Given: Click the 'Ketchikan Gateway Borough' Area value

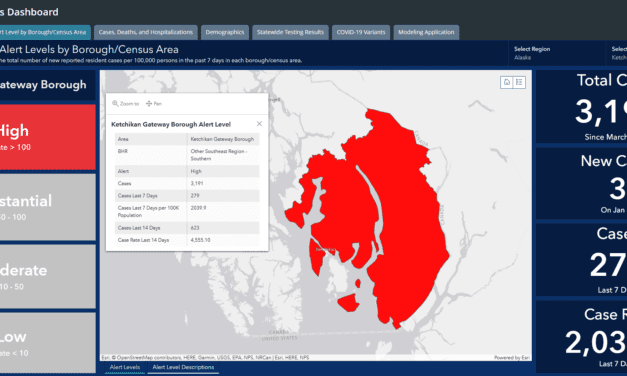Looking at the screenshot, I should click(222, 139).
